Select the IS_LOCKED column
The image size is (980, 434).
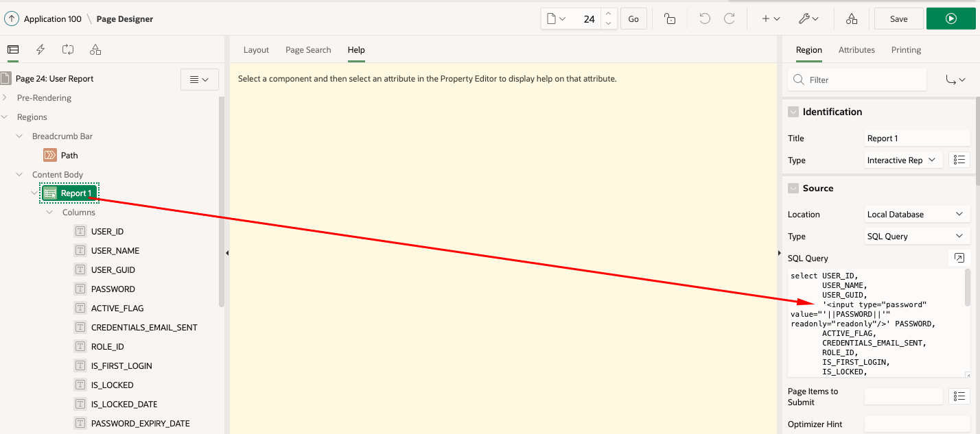(x=113, y=385)
